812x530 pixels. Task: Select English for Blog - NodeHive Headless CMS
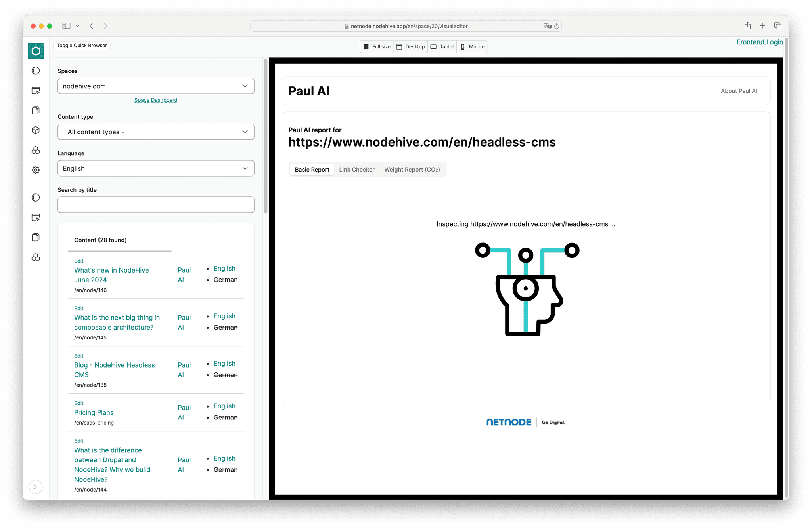[224, 363]
